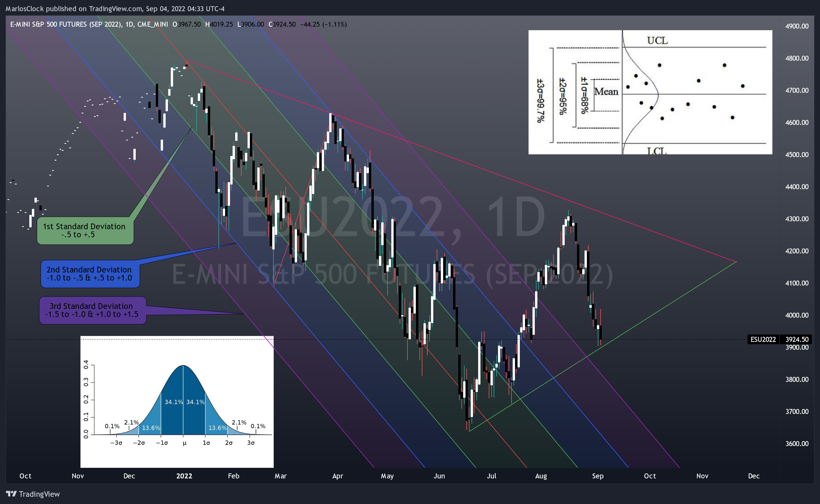Click the '3rd Standard Deviation' purple callout
Image resolution: width=820 pixels, height=504 pixels.
pos(93,310)
